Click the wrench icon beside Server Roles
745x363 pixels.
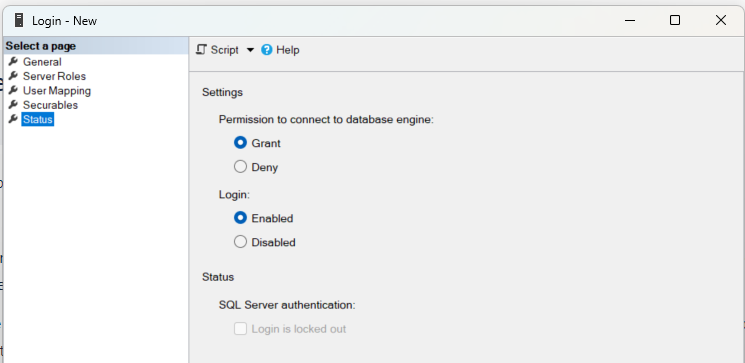(x=13, y=76)
